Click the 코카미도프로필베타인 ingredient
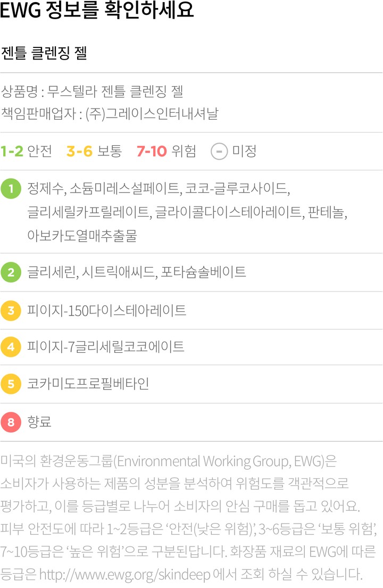 tap(88, 384)
